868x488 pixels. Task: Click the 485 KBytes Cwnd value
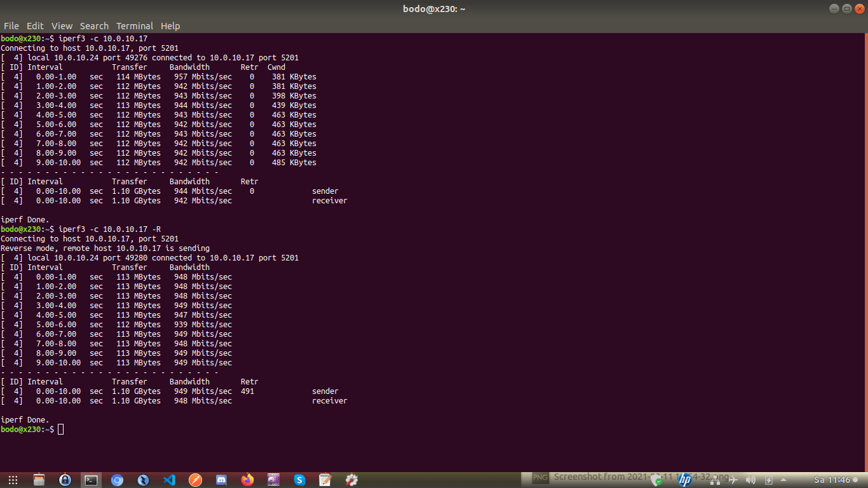click(x=294, y=163)
